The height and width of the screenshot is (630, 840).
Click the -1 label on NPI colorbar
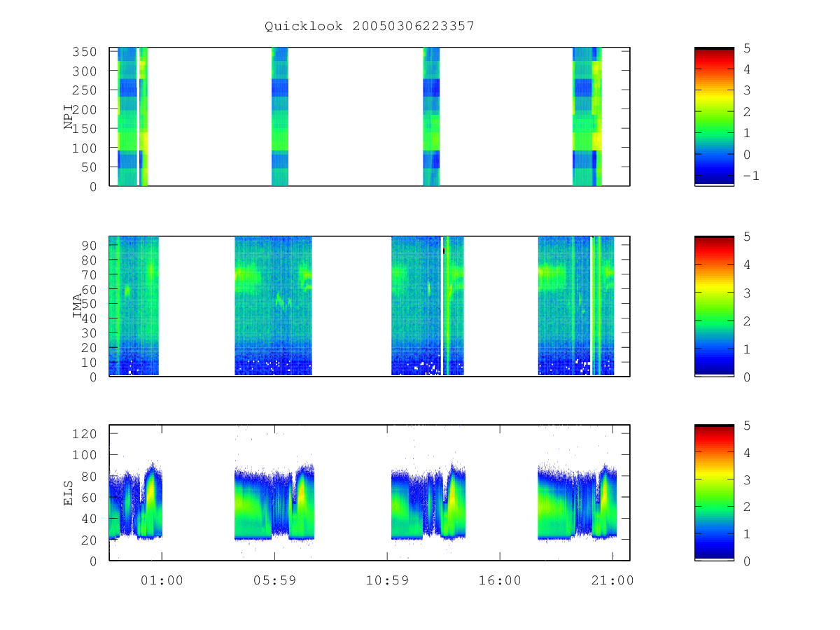point(750,176)
